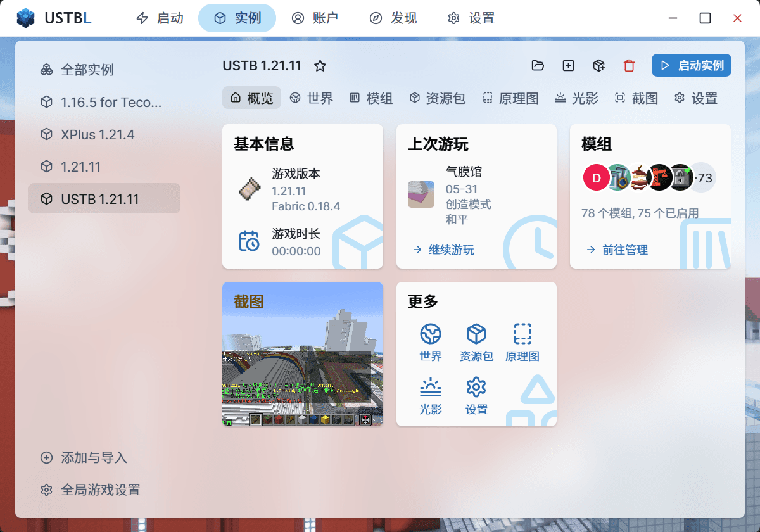
Task: Click the 05-31 date text
Action: (462, 189)
